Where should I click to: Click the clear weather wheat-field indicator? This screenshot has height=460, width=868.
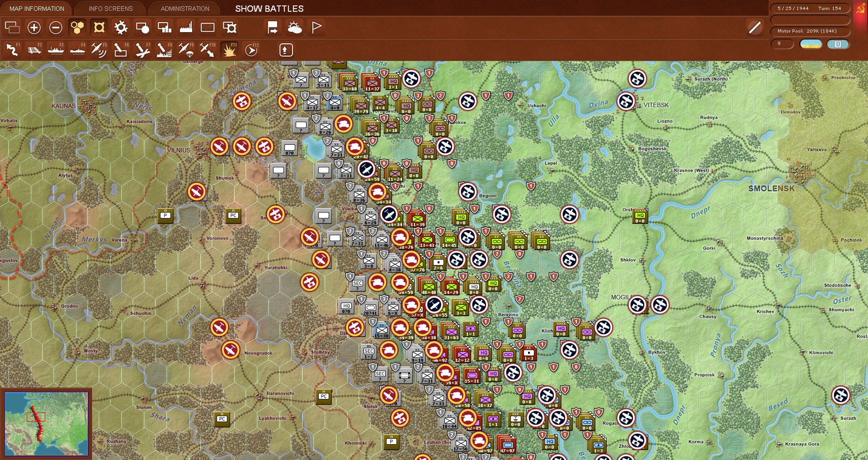(811, 44)
